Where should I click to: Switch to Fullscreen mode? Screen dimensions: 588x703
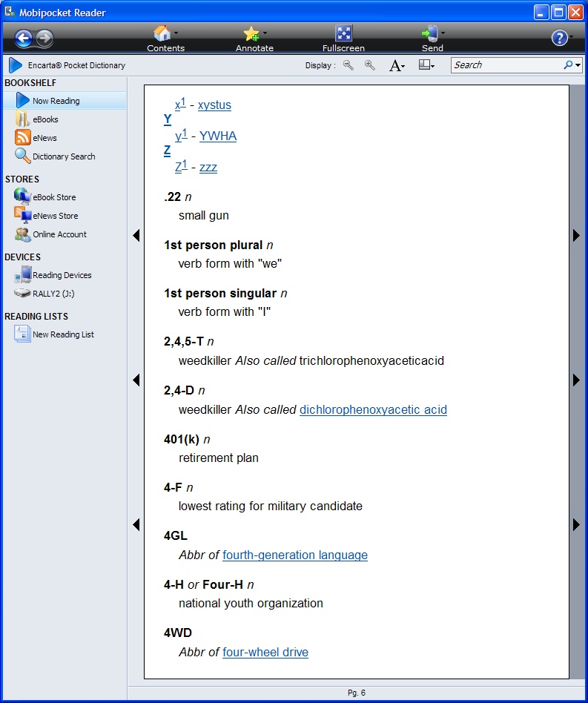pyautogui.click(x=344, y=33)
